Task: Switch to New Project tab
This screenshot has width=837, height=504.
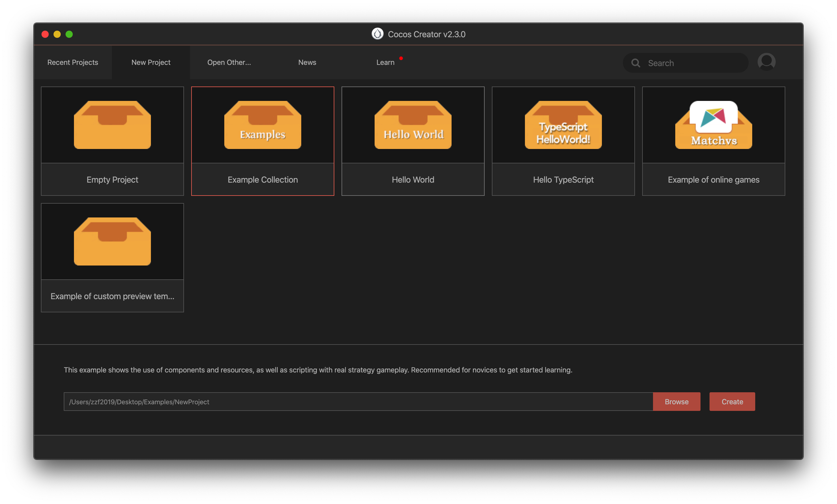Action: 151,62
